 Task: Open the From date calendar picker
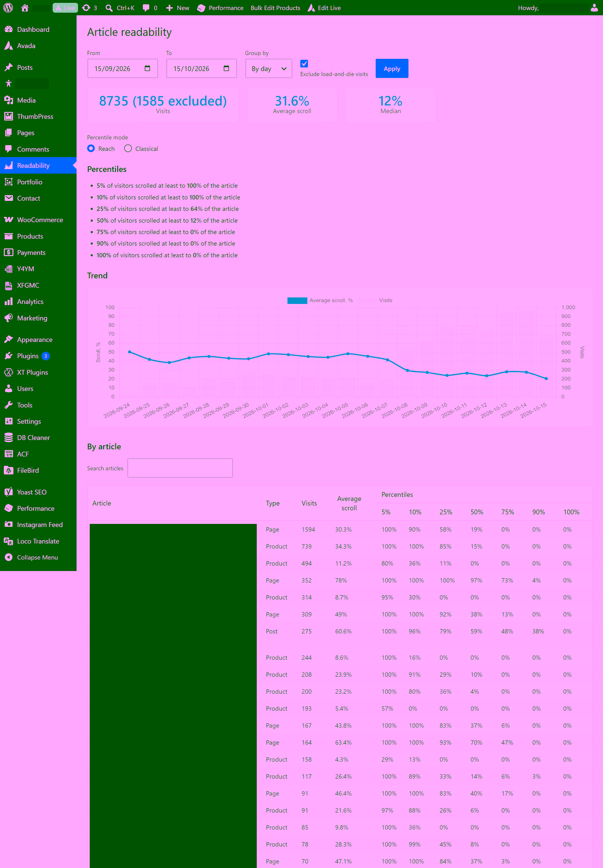pos(147,68)
